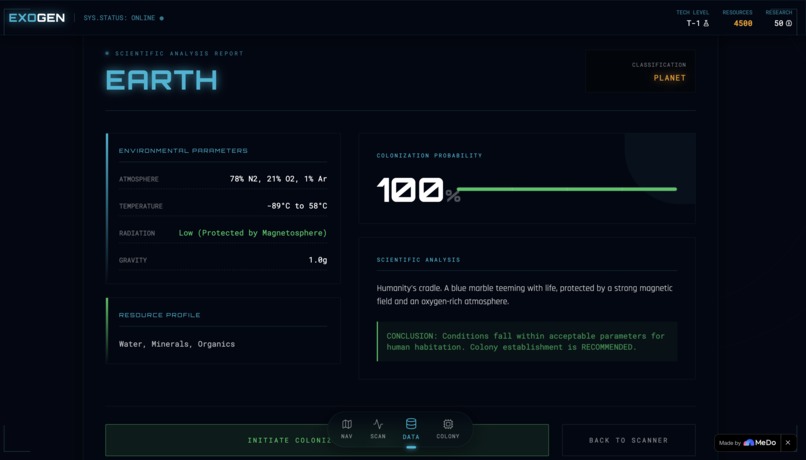Open the COLONY chip icon tab
The height and width of the screenshot is (460, 806).
point(448,429)
